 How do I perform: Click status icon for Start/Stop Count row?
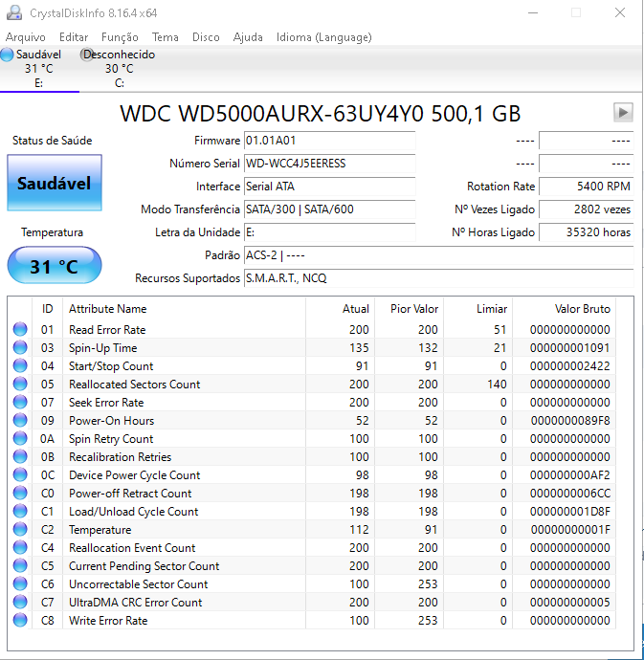tap(20, 365)
